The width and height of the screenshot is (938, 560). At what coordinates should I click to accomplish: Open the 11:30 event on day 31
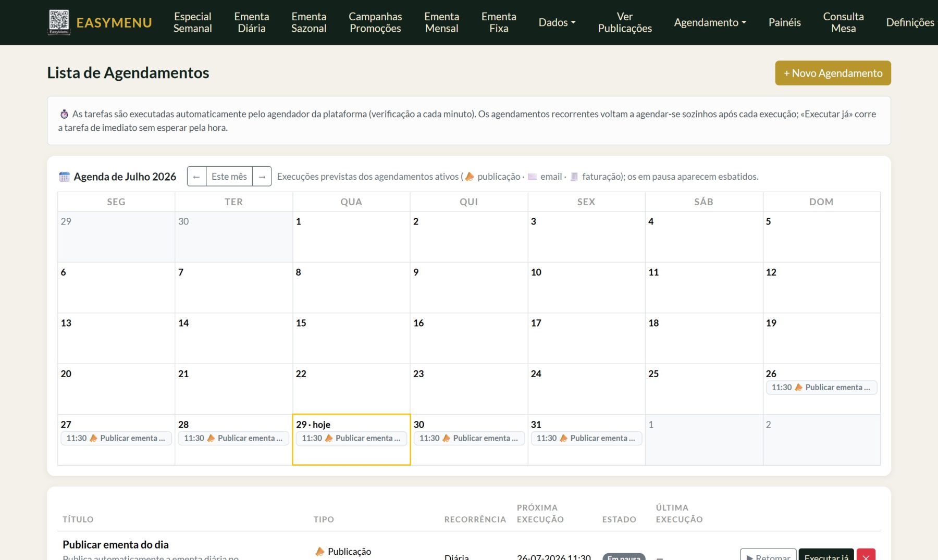click(586, 438)
